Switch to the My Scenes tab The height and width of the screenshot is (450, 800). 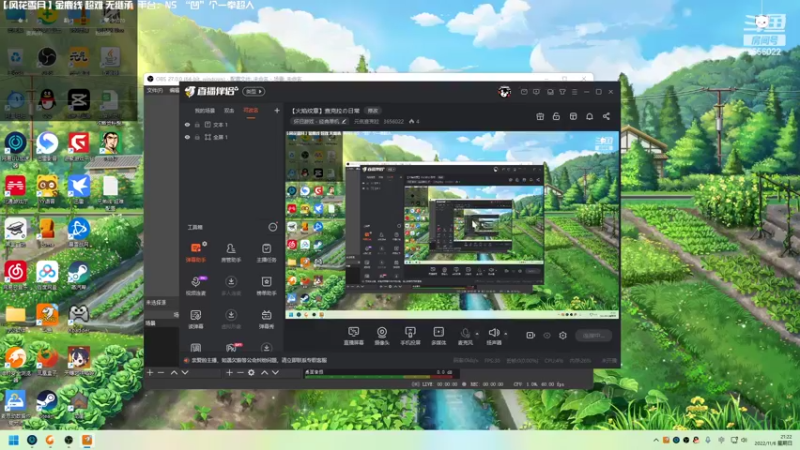coord(205,110)
